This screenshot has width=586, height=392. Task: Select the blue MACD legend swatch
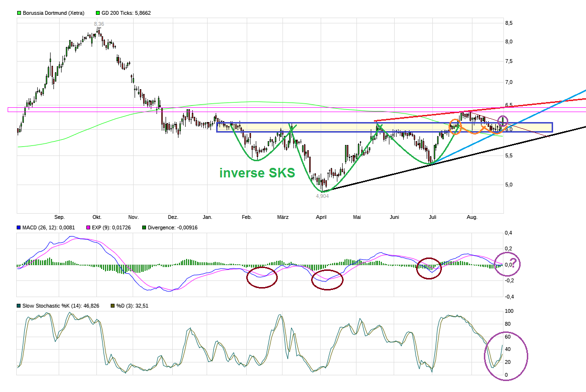pos(19,227)
